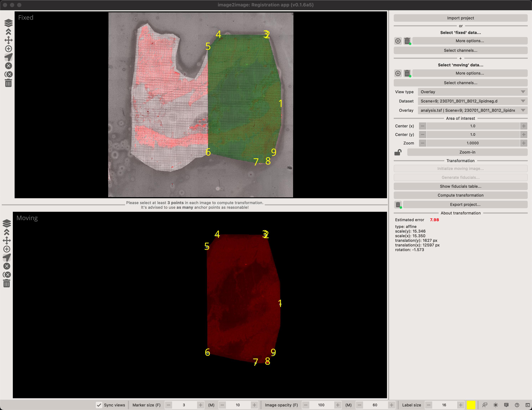Open the yellow label color swatch
Viewport: 532px width, 410px height.
[x=471, y=405]
